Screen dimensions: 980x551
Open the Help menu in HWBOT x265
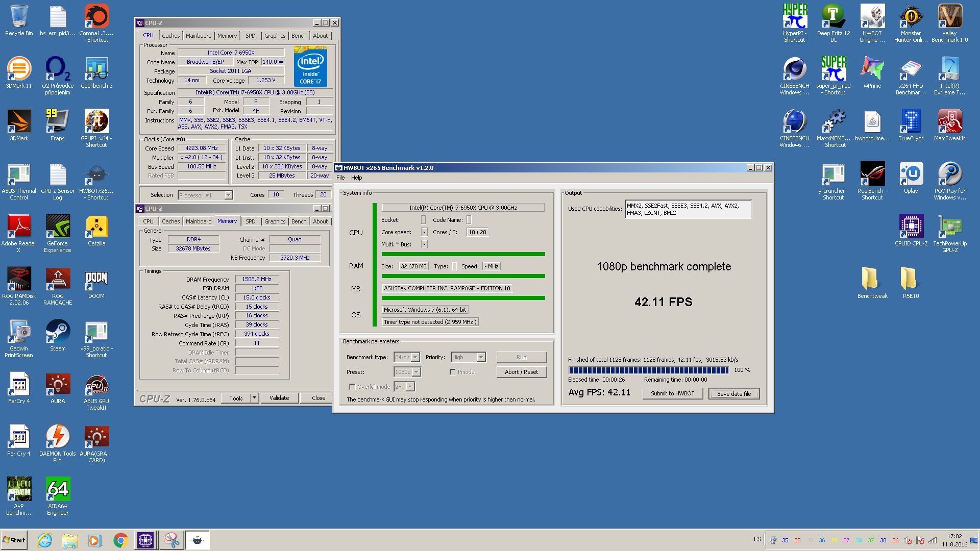pyautogui.click(x=356, y=178)
